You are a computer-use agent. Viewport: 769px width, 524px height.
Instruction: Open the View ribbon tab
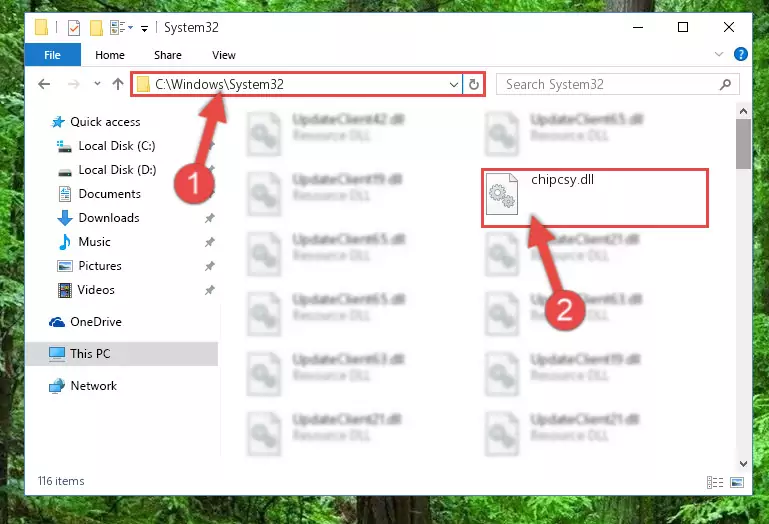[x=224, y=55]
